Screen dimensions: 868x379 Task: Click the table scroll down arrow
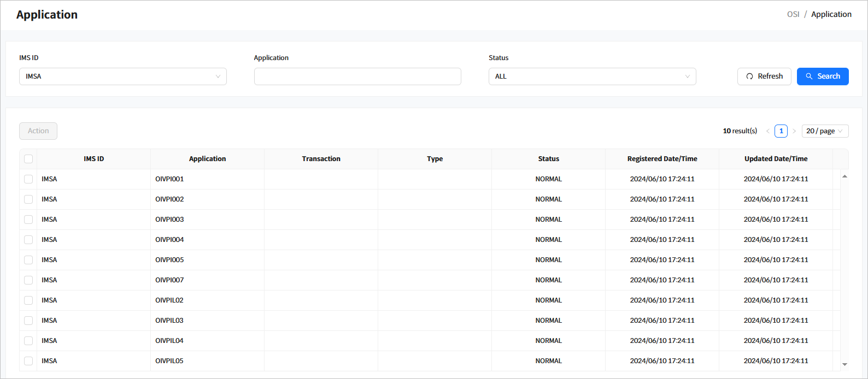pyautogui.click(x=844, y=364)
